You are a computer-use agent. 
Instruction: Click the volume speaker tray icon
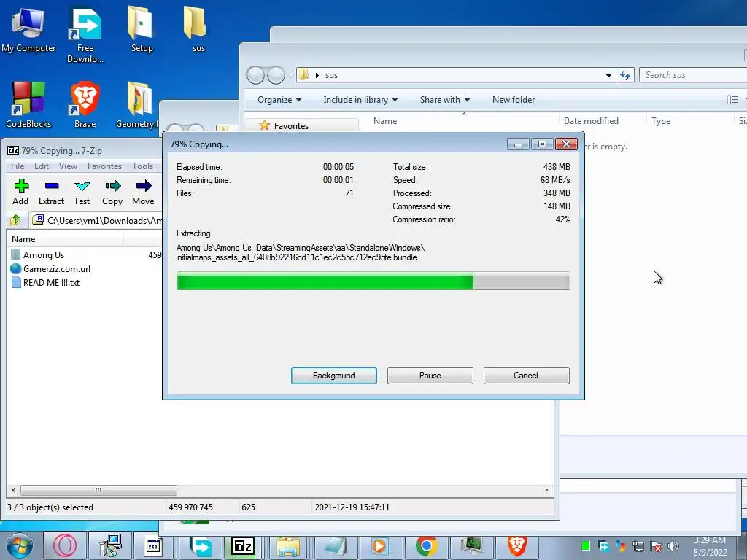tap(673, 546)
